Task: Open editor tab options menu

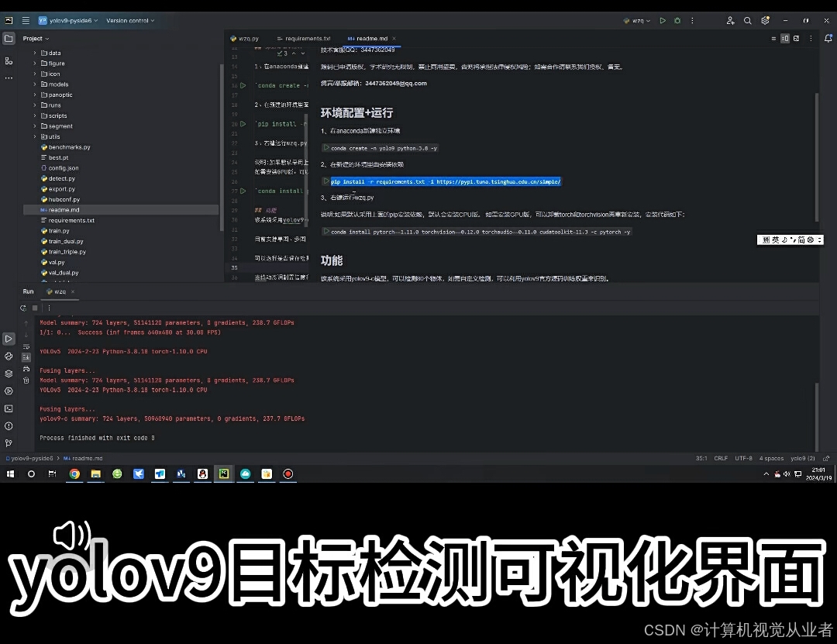Action: [811, 39]
